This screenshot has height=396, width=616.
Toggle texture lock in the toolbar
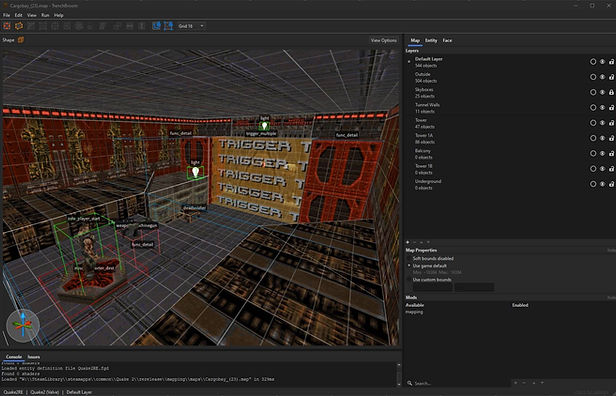pos(156,26)
